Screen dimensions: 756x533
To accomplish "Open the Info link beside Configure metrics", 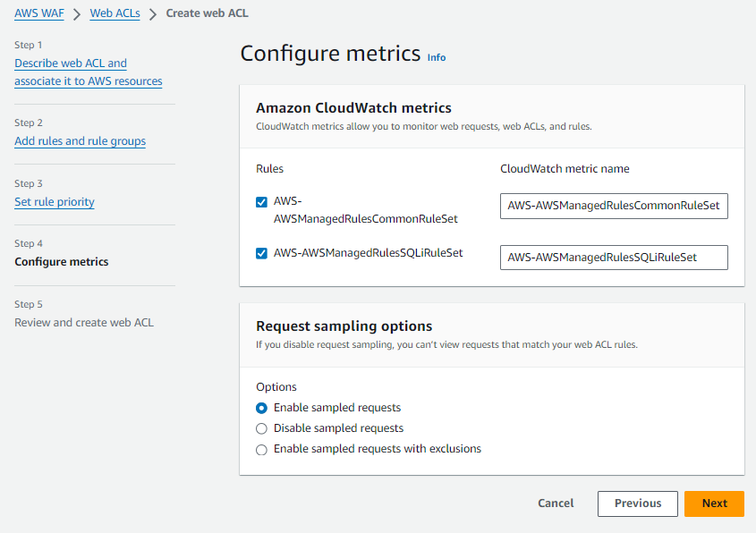I will (437, 57).
